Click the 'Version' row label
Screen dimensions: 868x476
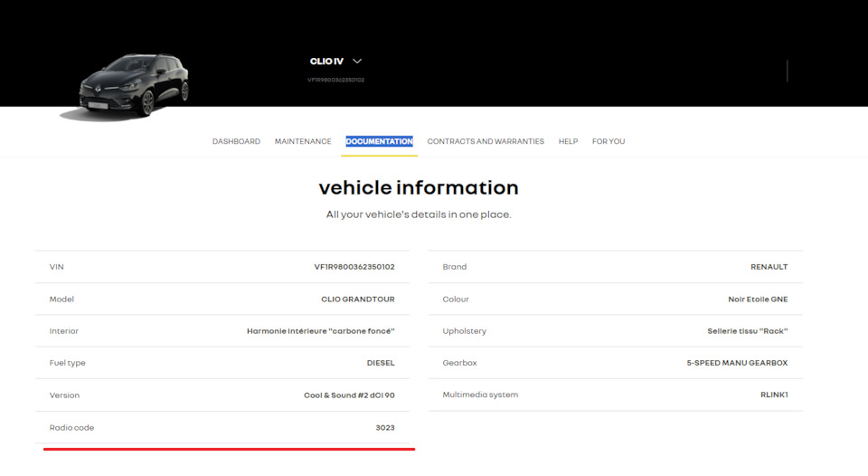click(x=64, y=395)
